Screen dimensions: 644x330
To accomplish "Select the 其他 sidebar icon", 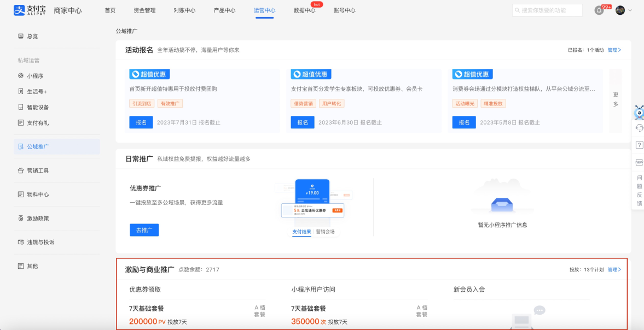I will 21,266.
